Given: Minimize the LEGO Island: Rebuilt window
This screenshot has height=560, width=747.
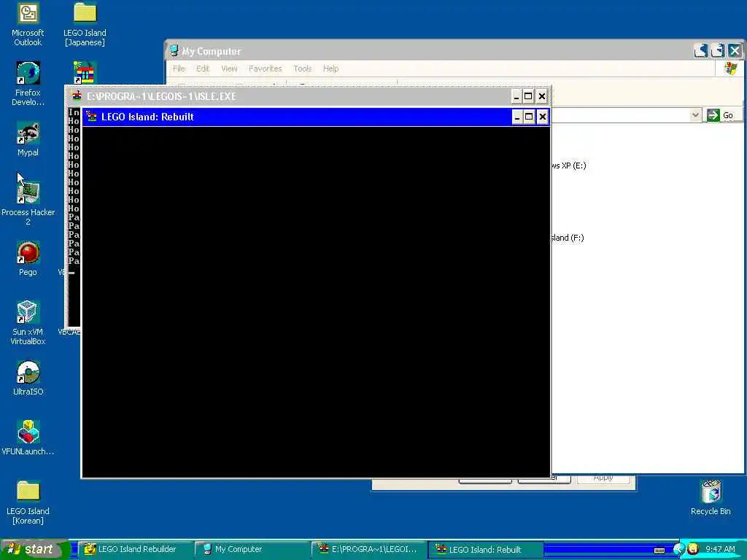Looking at the screenshot, I should (517, 117).
